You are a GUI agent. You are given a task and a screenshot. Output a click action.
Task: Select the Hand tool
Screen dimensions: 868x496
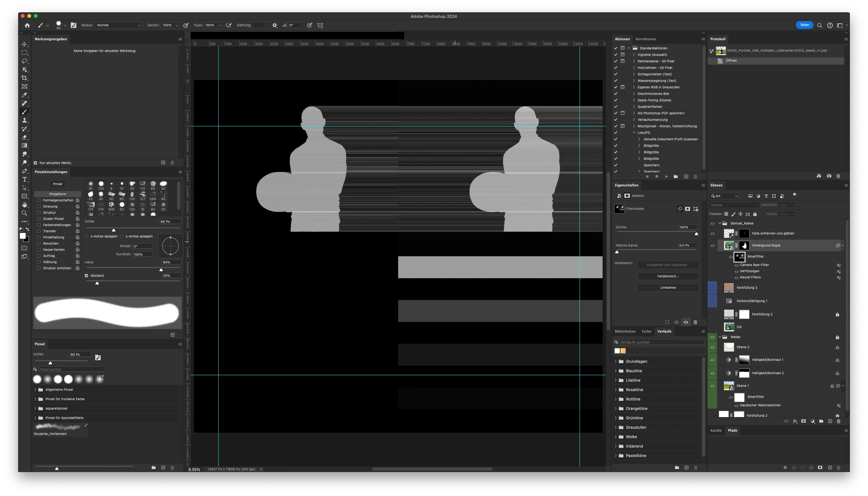[x=25, y=205]
